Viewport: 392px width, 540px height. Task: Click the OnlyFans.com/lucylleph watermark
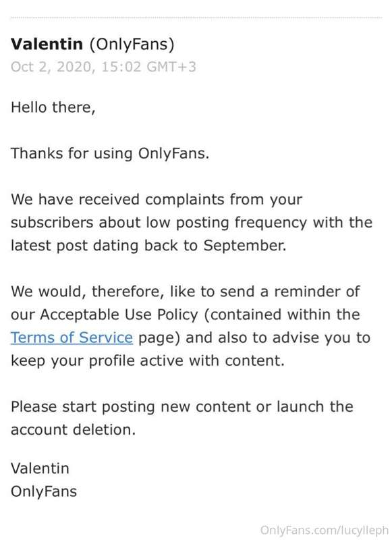(325, 531)
